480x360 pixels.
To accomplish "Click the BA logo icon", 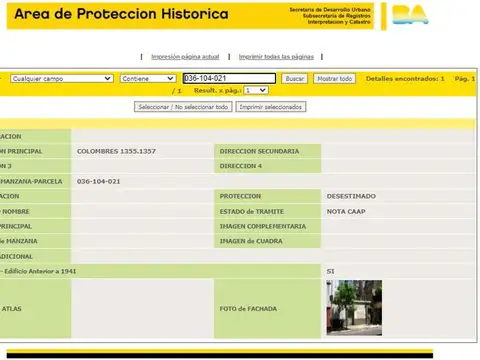I will coord(410,15).
